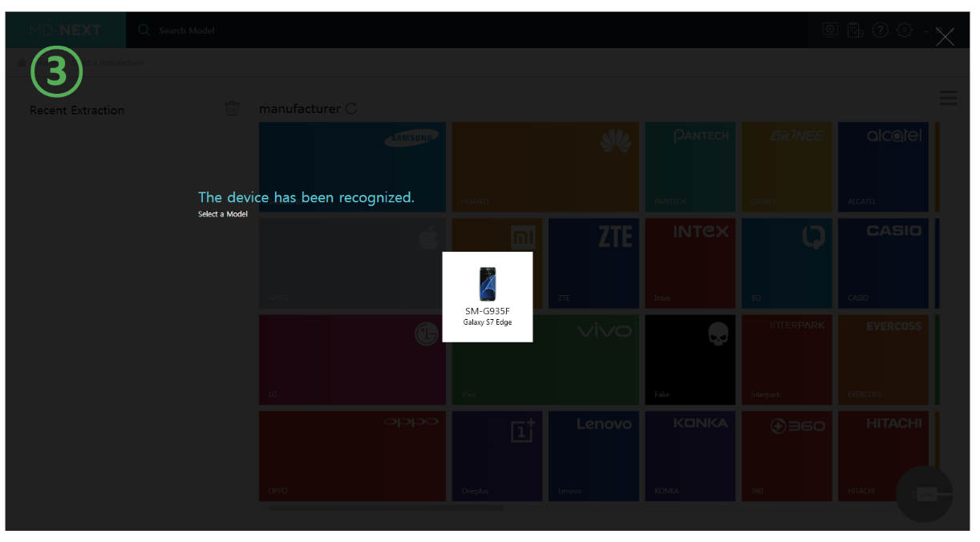Open the Fake skull manufacturer tile

click(690, 360)
